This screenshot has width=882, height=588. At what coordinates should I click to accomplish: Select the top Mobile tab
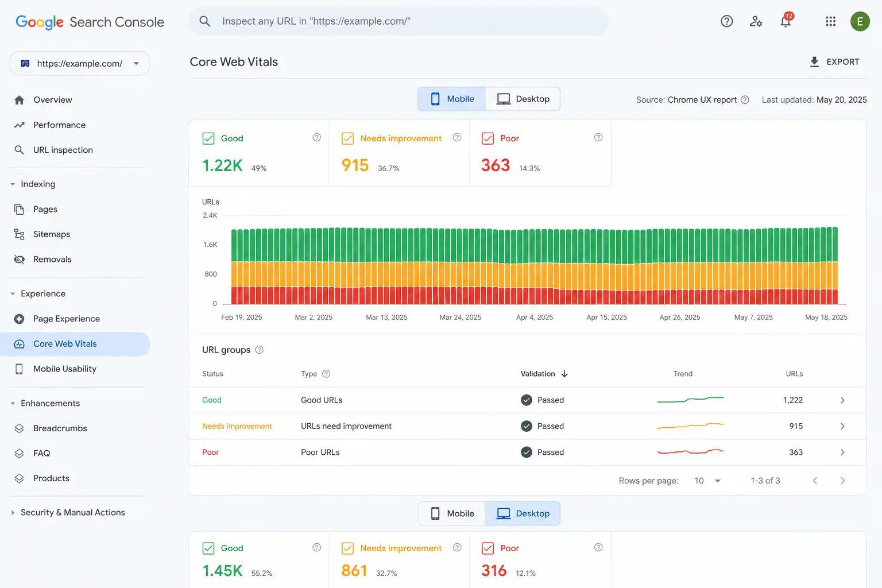click(x=452, y=99)
